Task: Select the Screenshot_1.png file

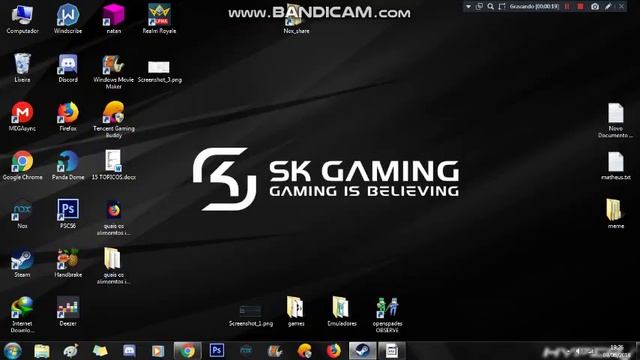Action: (251, 315)
